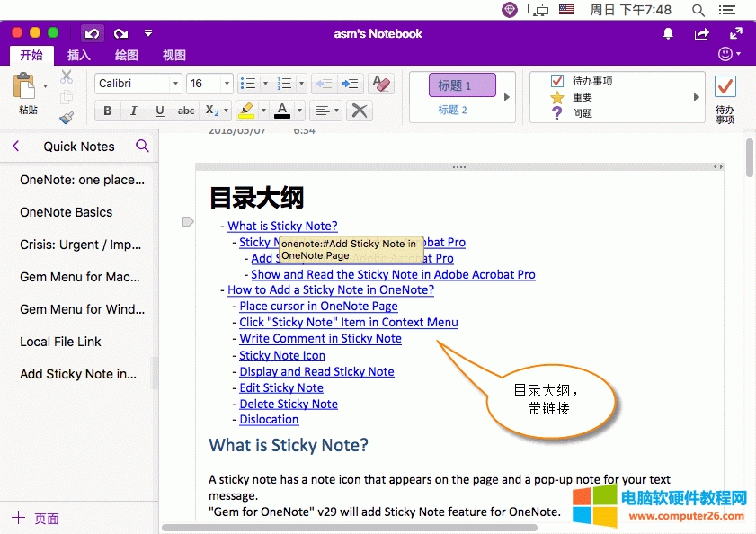This screenshot has width=756, height=534.
Task: Open the 'Delete Sticky Note' link
Action: pos(289,404)
